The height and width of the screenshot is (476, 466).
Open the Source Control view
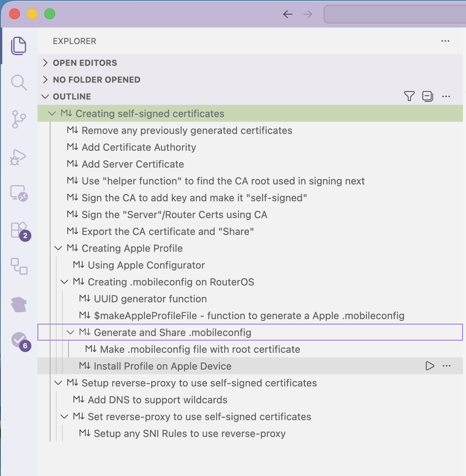(19, 119)
